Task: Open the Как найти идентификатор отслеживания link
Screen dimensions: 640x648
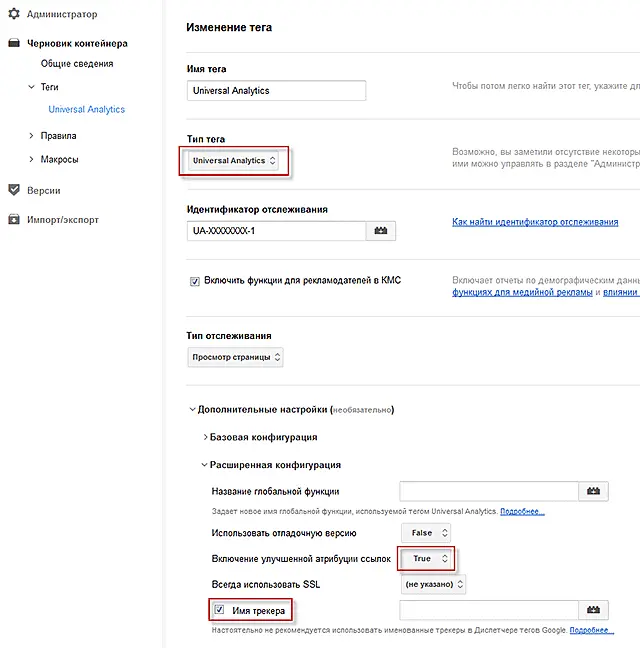Action: coord(535,222)
